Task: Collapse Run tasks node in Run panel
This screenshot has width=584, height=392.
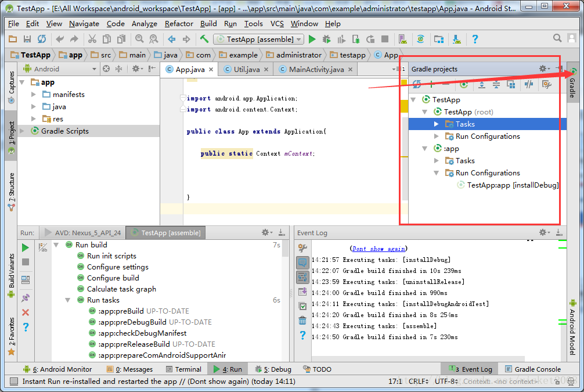Action: click(x=68, y=300)
